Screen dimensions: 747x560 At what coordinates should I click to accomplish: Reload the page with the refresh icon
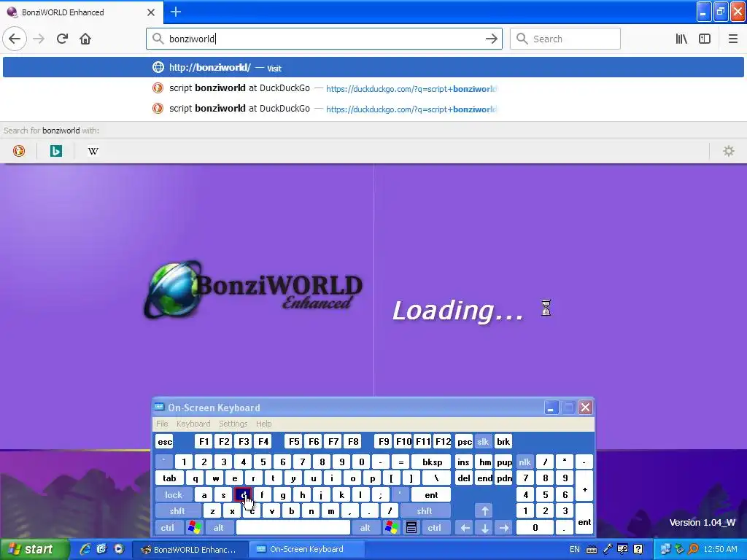[x=62, y=39]
